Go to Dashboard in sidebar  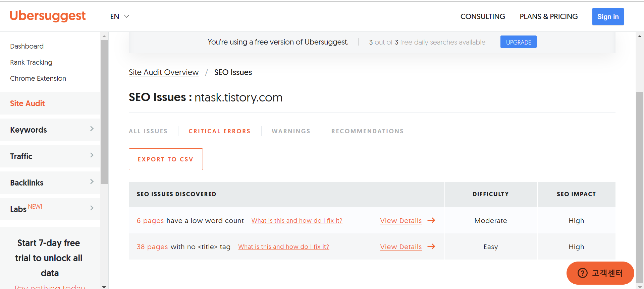27,46
